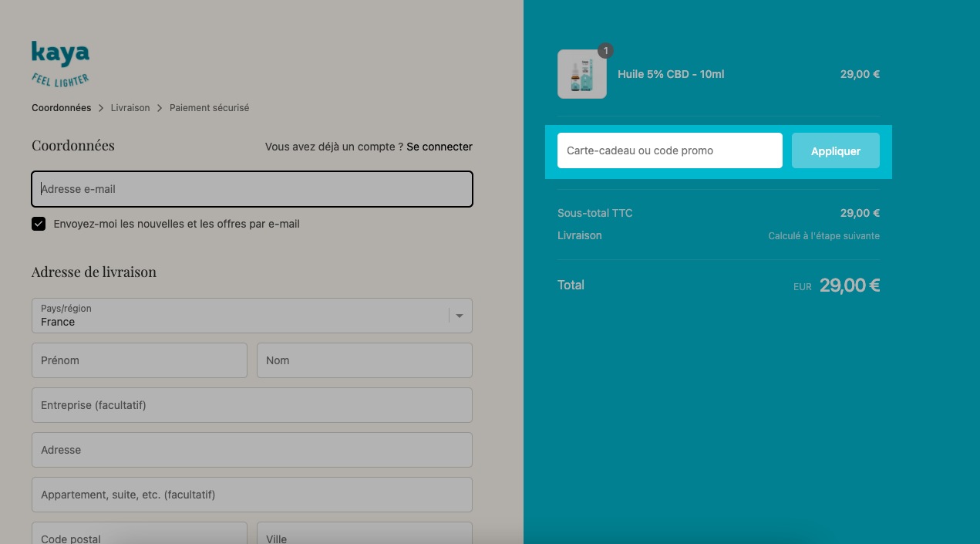Click the gift card or promo code field
This screenshot has height=544, width=980.
point(670,150)
